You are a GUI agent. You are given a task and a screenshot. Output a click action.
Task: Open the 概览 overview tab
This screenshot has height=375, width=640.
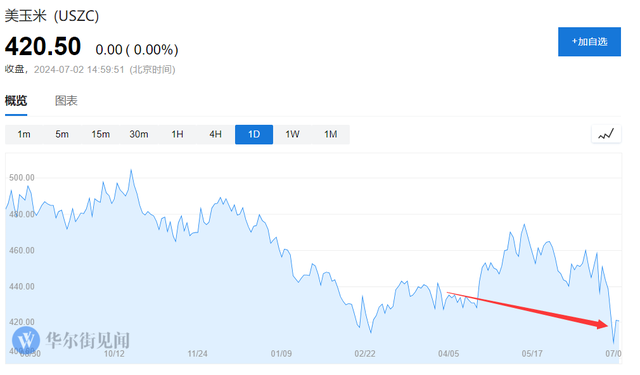coord(16,100)
